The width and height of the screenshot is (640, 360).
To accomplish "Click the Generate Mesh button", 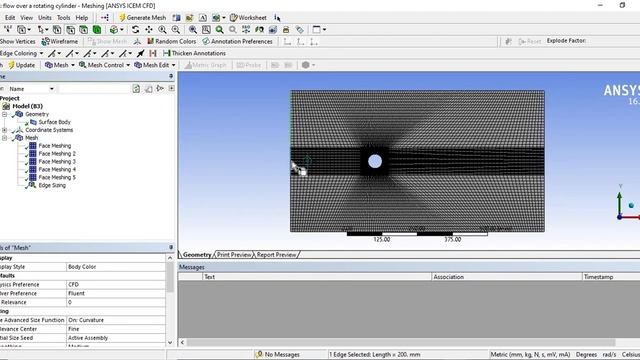I will point(142,18).
